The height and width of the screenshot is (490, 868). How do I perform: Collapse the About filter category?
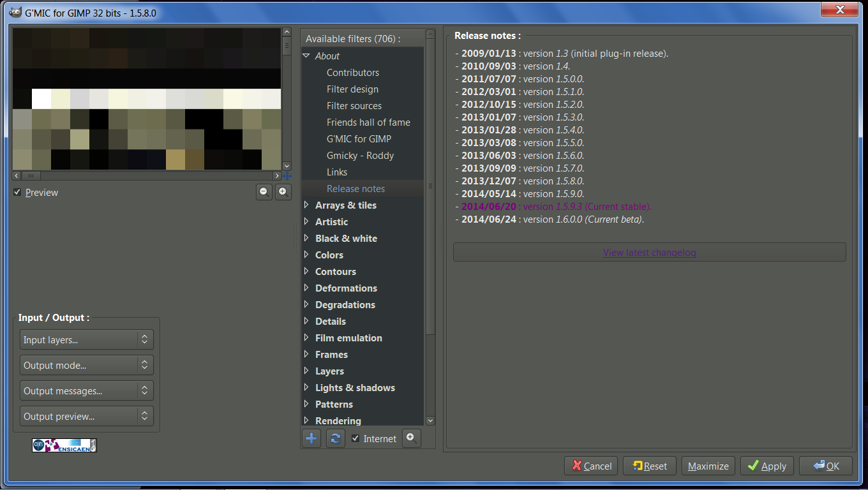coord(307,56)
